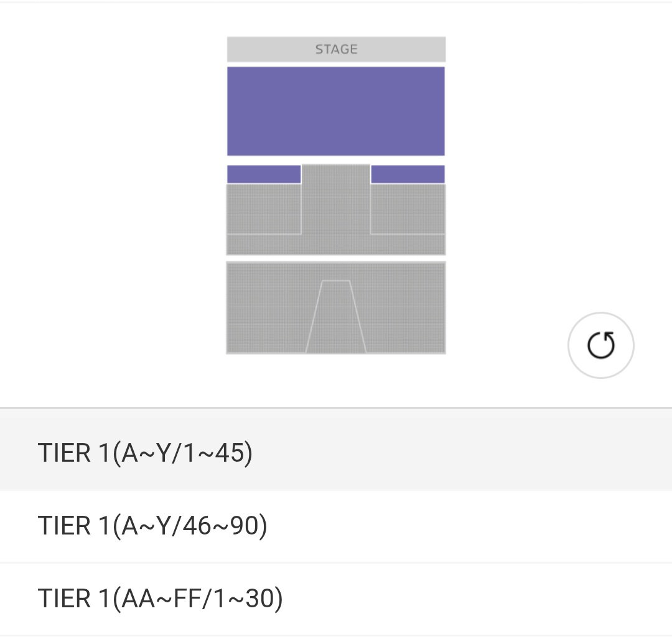Click the circular reset map icon
The image size is (672, 644).
600,345
